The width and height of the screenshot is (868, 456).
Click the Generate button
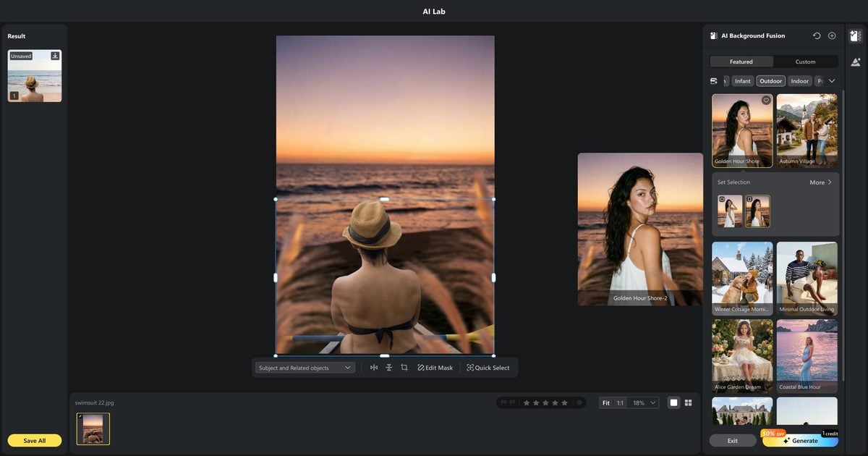click(x=801, y=440)
